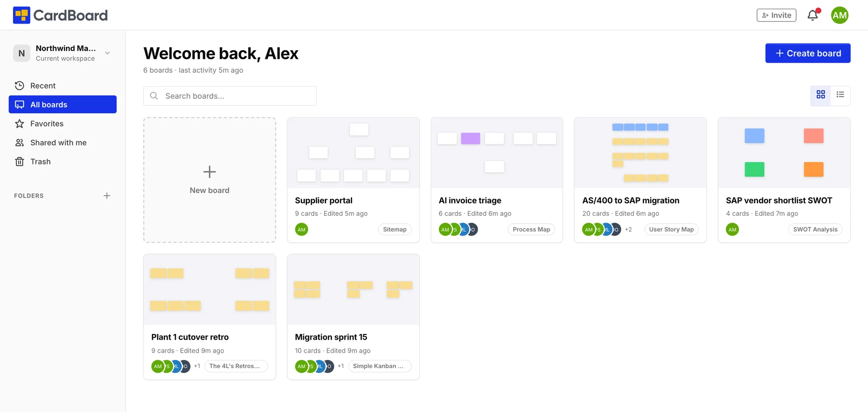Screen dimensions: 868x412
Task: Click the Create board button
Action: click(808, 53)
